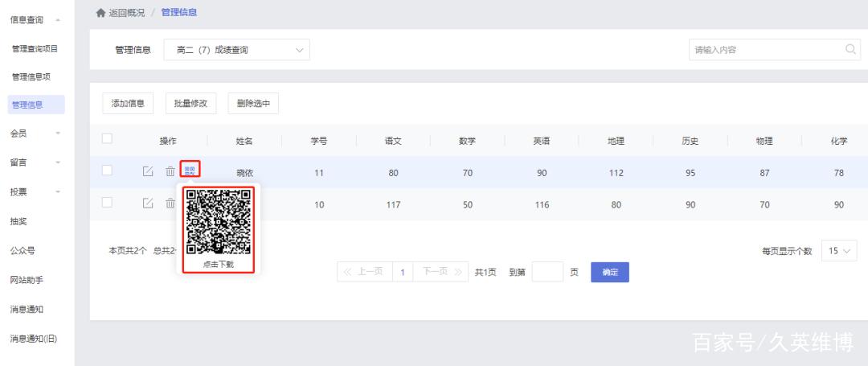
Task: Open the 抽奖 sidebar item
Action: click(18, 221)
